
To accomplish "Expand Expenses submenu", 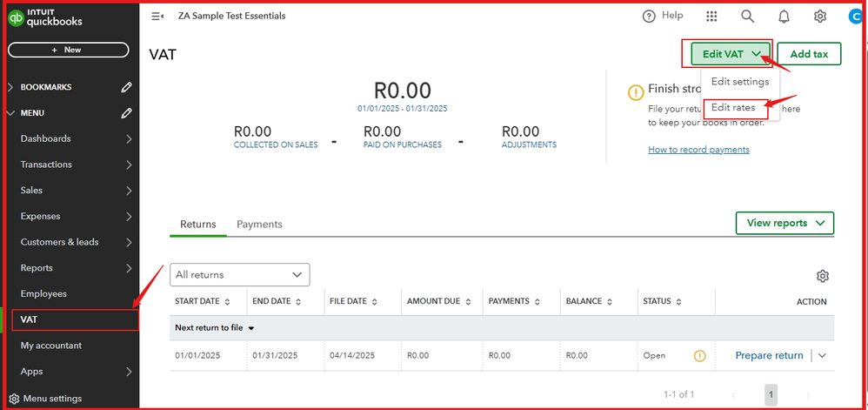I will click(129, 217).
